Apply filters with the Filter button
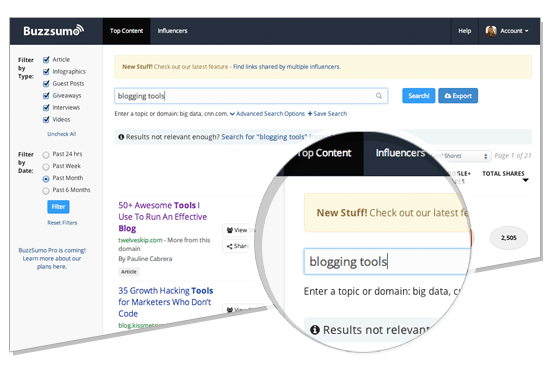The width and height of the screenshot is (550, 369). tap(58, 207)
